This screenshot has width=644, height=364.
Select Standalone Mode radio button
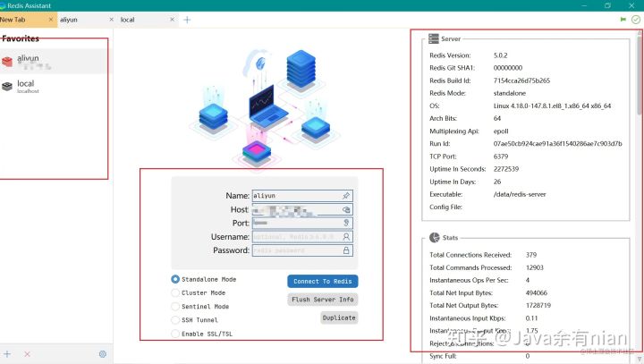click(x=175, y=279)
